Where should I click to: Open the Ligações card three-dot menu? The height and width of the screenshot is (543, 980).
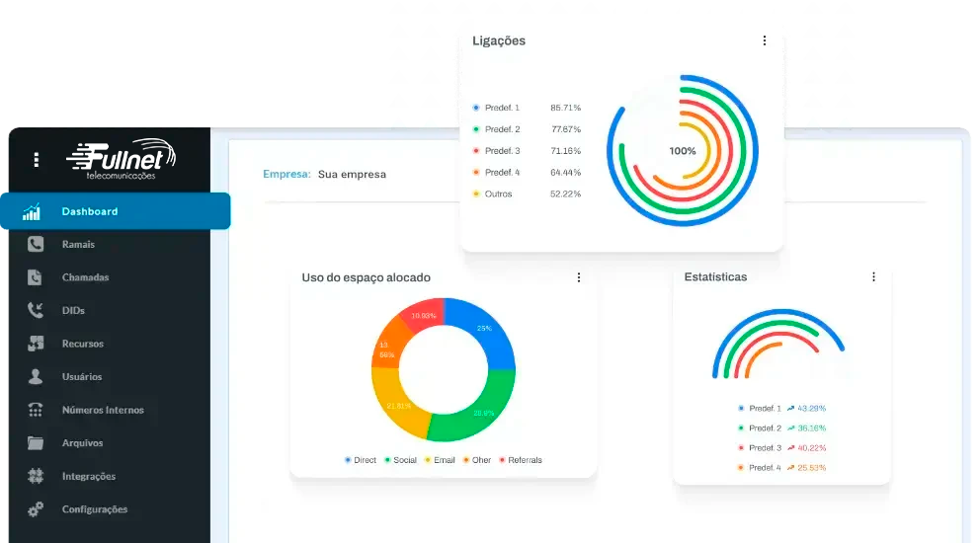[x=764, y=40]
